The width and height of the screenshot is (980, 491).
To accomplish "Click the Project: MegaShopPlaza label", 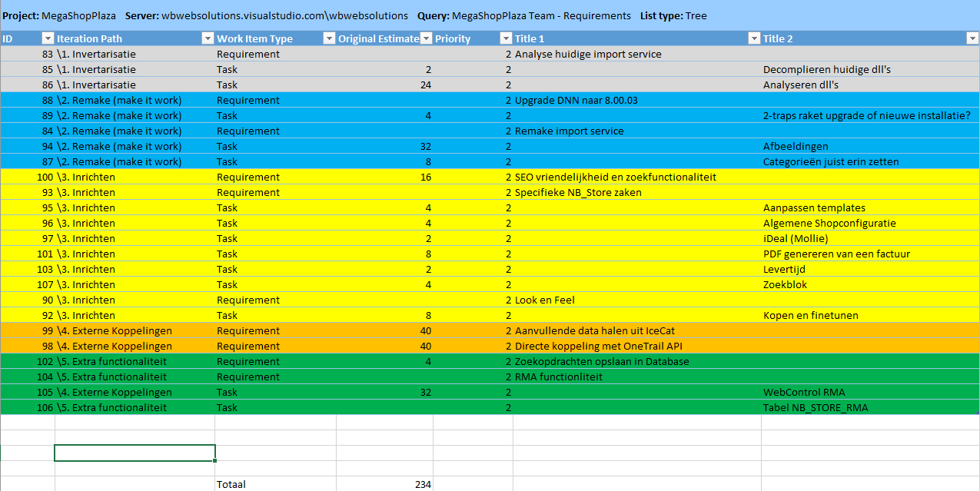I will pos(59,15).
